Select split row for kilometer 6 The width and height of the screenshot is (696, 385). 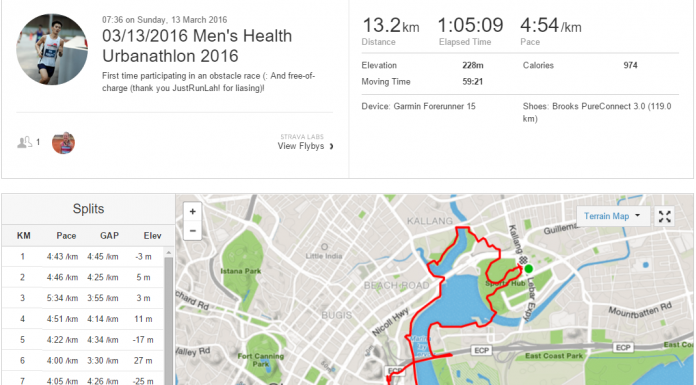pos(83,361)
